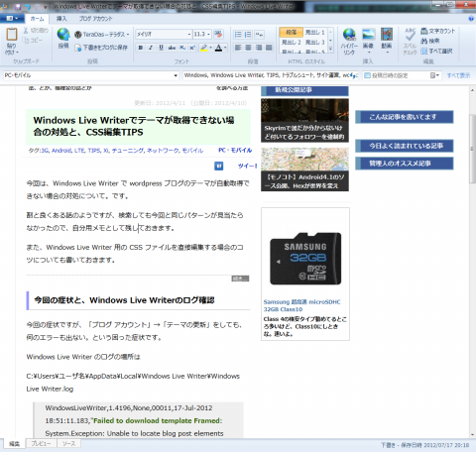Click the font color A button
476x452 pixels.
point(218,48)
